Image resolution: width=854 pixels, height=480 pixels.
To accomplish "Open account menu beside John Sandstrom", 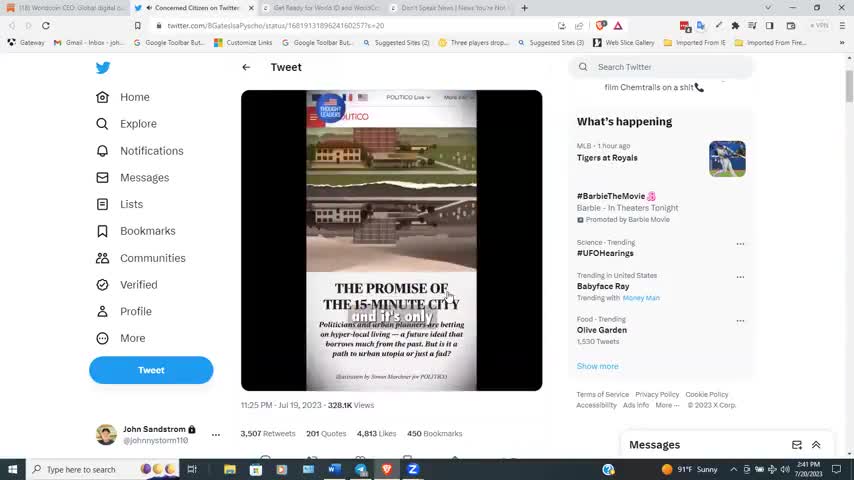I will tap(216, 435).
